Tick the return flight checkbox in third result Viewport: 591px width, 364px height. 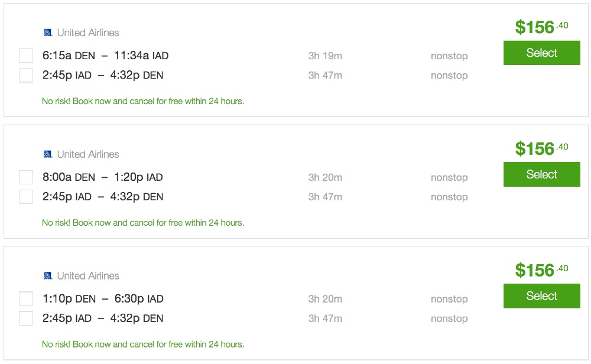26,318
